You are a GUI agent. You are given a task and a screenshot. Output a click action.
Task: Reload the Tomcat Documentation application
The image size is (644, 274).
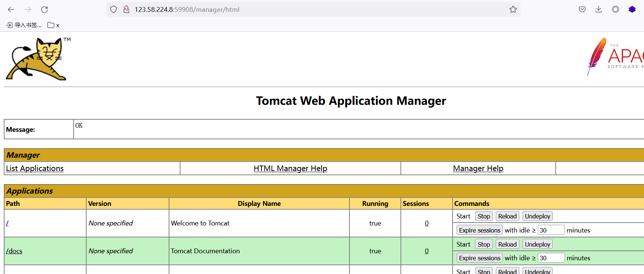pyautogui.click(x=507, y=244)
